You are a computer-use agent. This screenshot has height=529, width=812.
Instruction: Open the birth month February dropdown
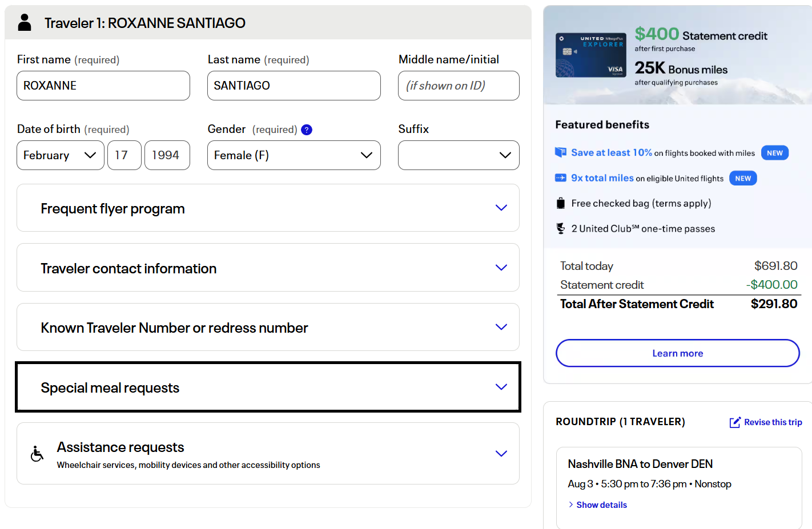tap(61, 155)
